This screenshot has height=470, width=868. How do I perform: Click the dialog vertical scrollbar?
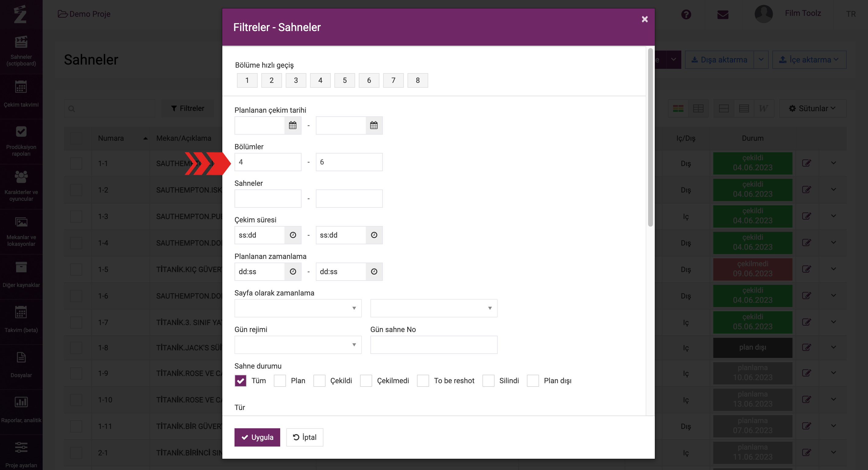[650, 137]
